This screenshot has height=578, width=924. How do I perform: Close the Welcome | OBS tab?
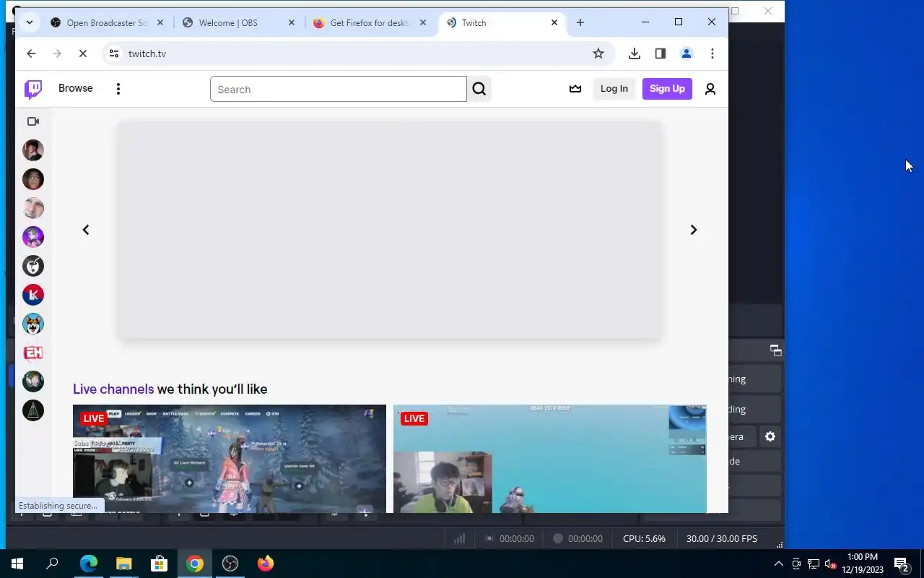point(292,23)
